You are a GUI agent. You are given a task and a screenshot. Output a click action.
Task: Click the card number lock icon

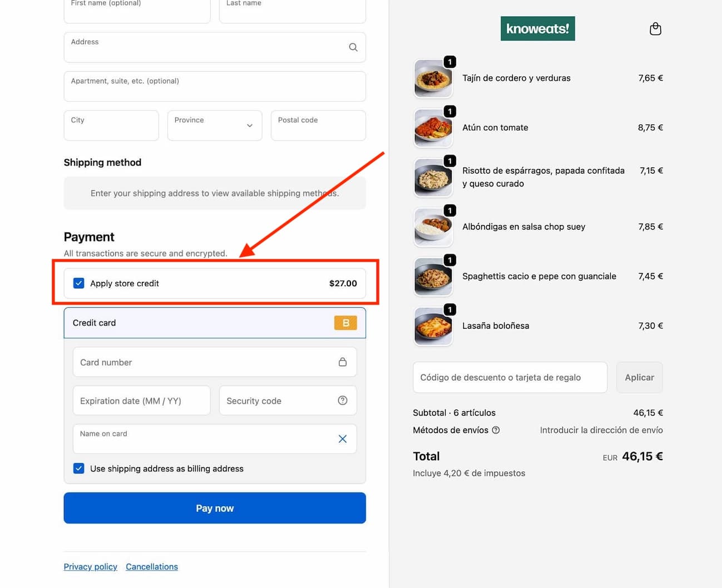tap(343, 362)
